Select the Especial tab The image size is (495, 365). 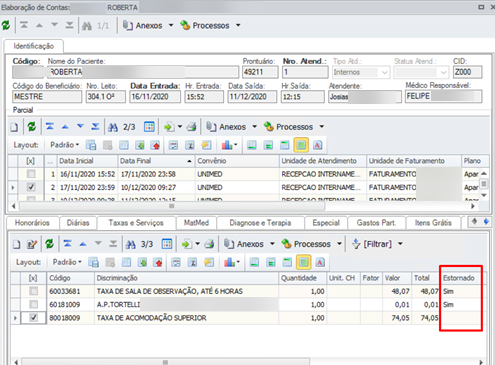326,223
